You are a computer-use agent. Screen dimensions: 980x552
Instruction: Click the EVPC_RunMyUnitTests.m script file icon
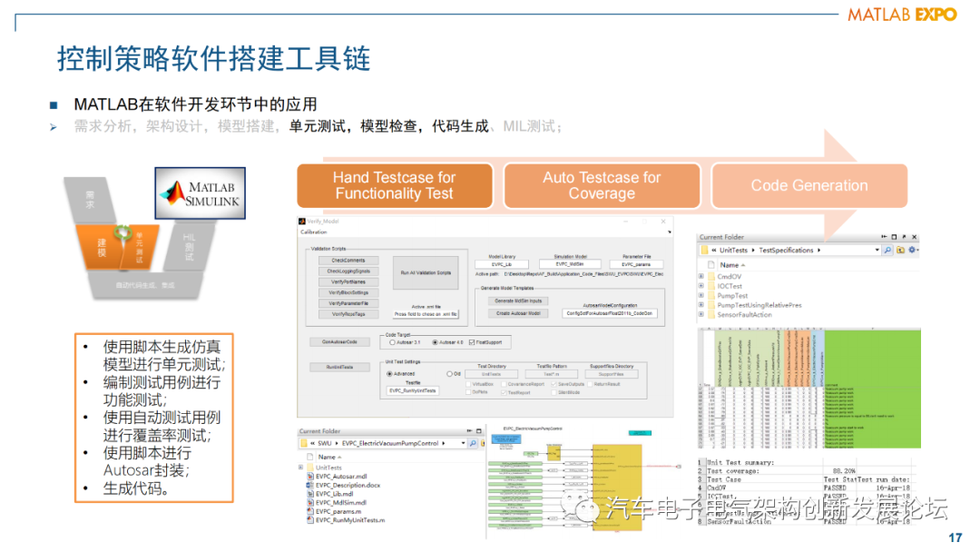[x=310, y=519]
